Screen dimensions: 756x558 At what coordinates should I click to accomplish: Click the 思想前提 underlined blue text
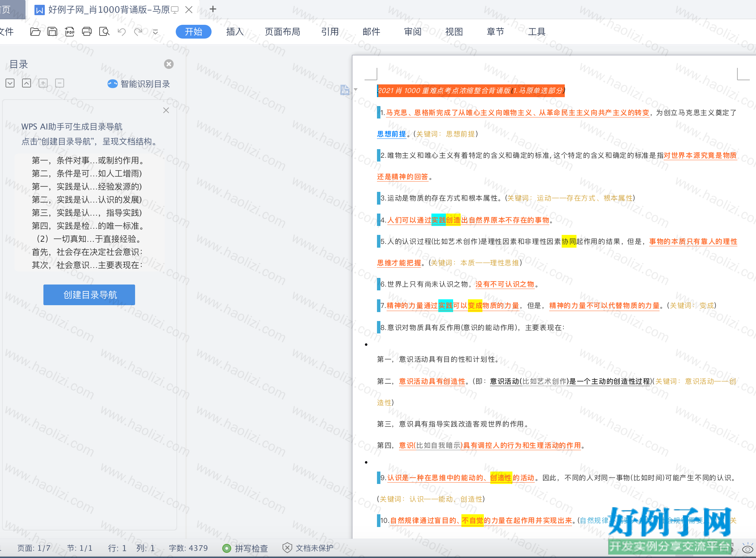[391, 134]
